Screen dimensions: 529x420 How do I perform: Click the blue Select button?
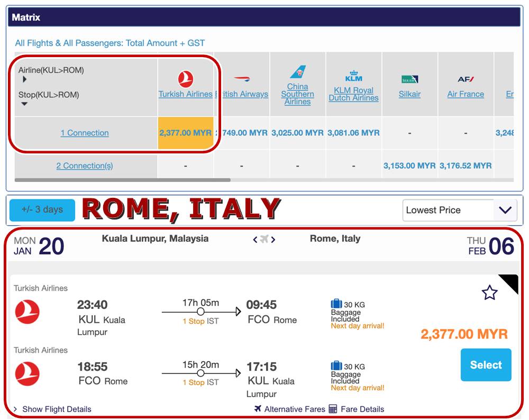pos(486,365)
